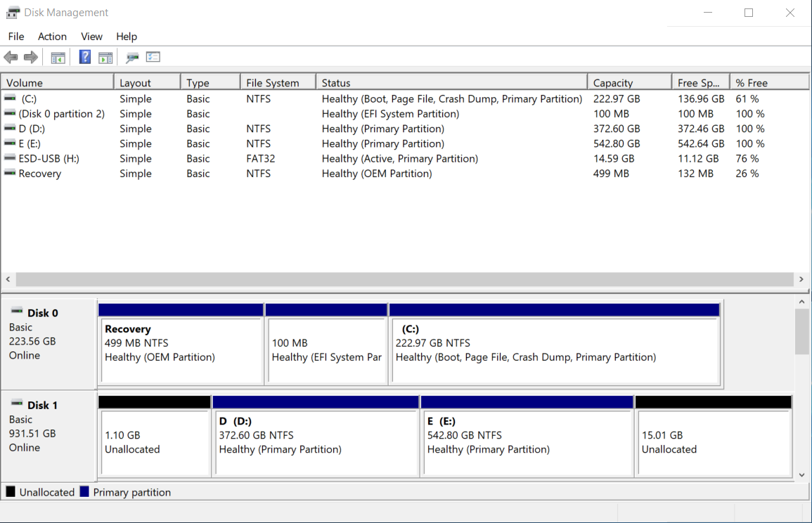
Task: Maximize the Disk Management window
Action: point(749,13)
